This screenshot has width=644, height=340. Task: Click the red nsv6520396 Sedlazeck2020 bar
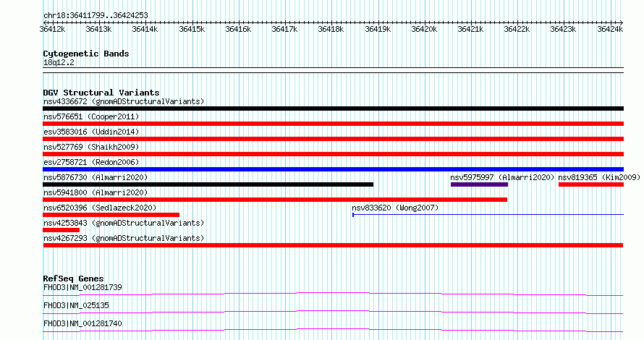[111, 215]
